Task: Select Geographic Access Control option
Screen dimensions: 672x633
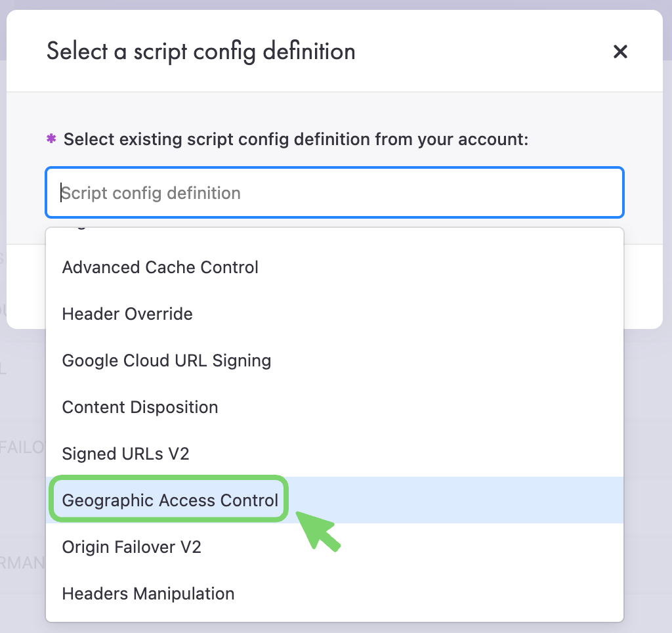Action: click(170, 500)
